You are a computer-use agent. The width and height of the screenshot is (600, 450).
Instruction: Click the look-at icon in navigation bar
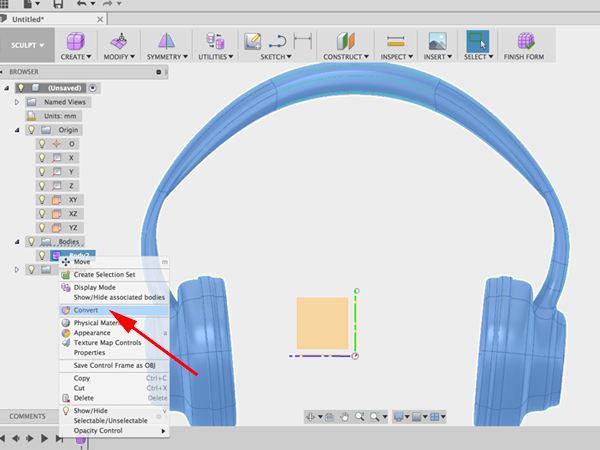[x=329, y=417]
